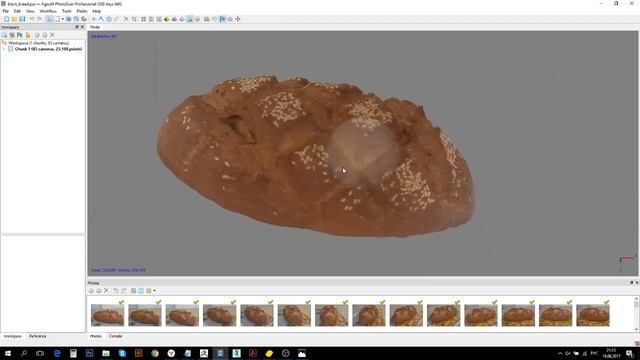Open a project with the folder icon
Screen dimensions: 640x360
(14, 19)
